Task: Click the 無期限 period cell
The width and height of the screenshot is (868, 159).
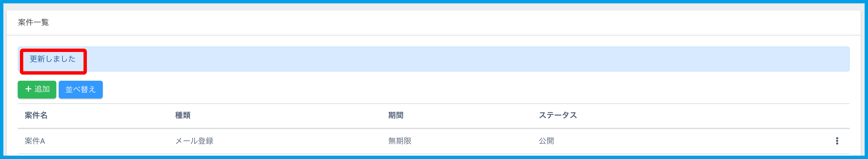Action: click(400, 141)
